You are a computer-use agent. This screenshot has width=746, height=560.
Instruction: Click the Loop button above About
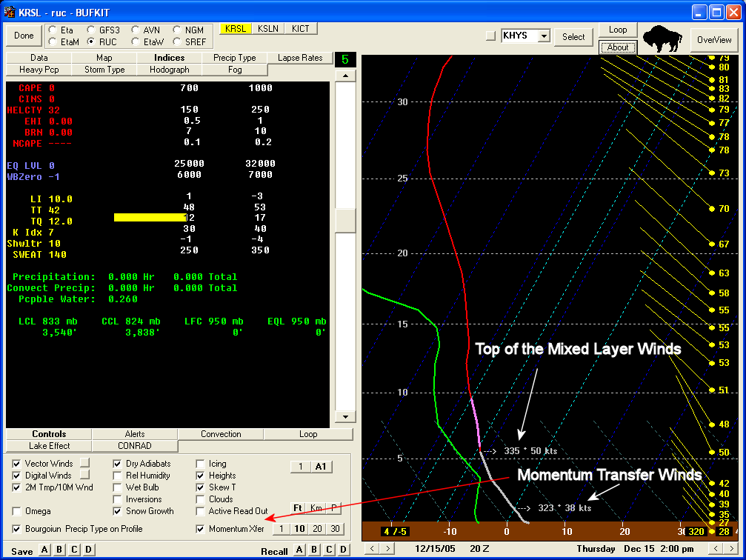pyautogui.click(x=618, y=30)
